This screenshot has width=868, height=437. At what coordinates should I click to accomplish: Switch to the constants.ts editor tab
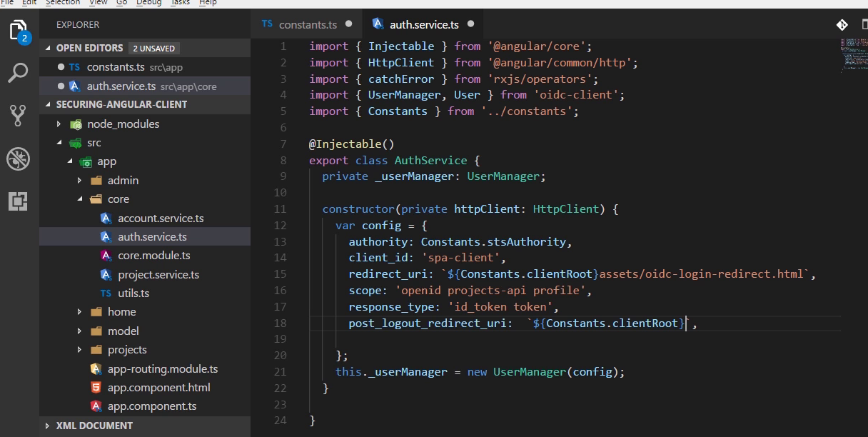pos(307,24)
